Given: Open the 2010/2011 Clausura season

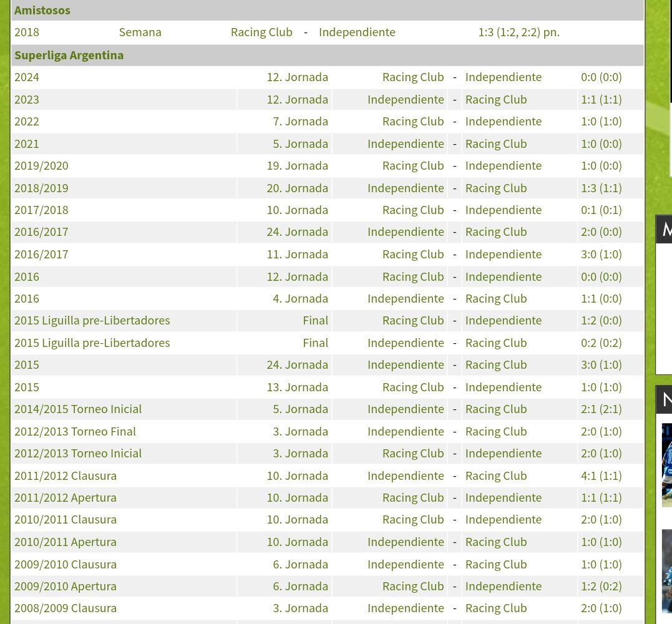Looking at the screenshot, I should pyautogui.click(x=65, y=519).
